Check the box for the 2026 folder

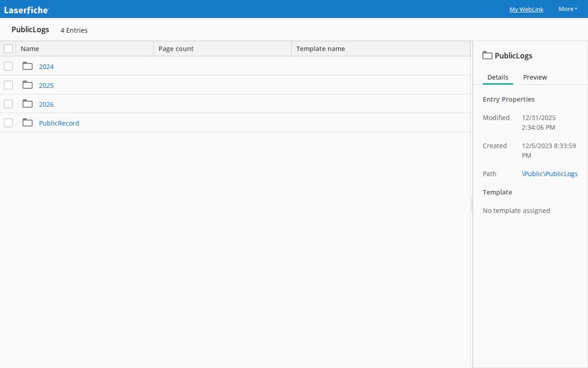(x=8, y=104)
